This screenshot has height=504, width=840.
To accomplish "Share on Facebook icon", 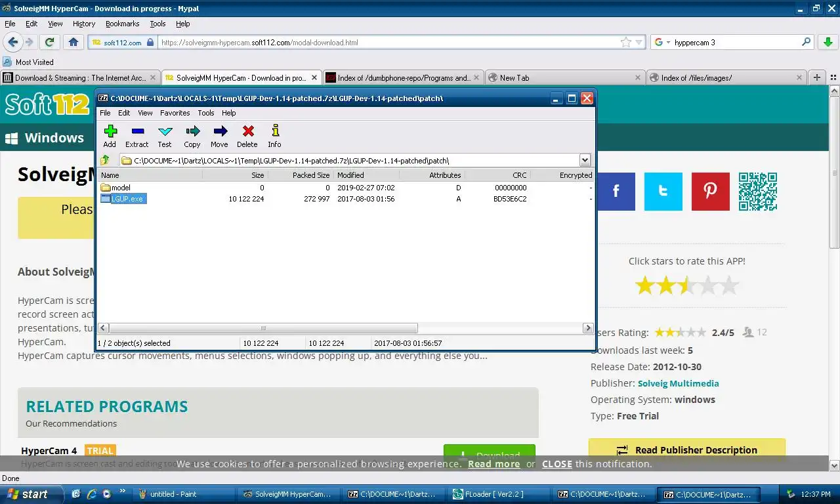I will point(616,192).
